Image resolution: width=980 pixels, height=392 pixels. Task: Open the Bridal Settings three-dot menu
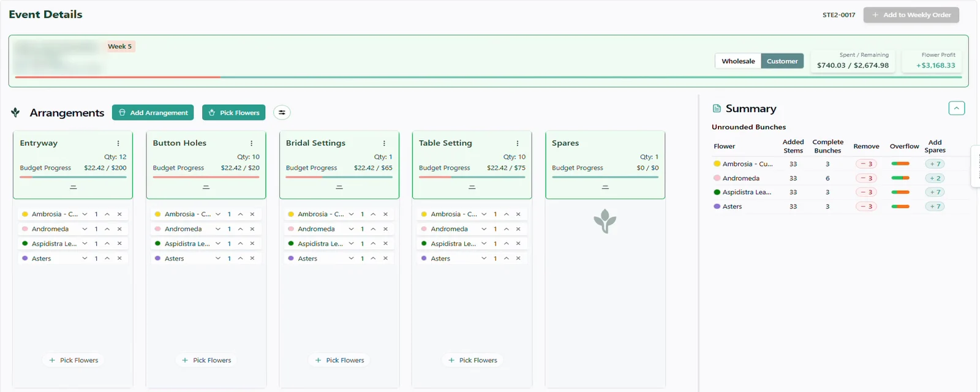tap(384, 143)
